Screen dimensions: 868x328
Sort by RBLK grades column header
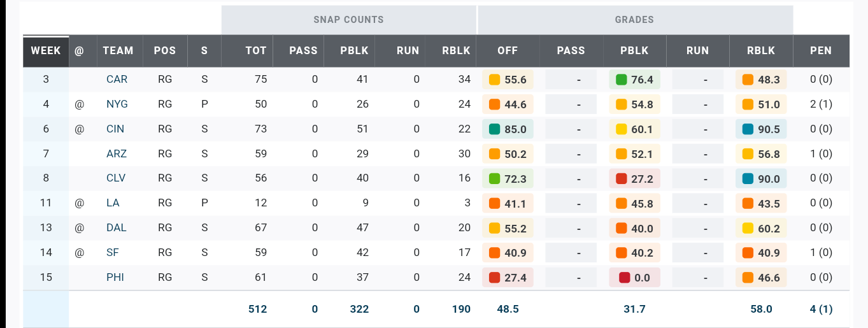point(761,51)
